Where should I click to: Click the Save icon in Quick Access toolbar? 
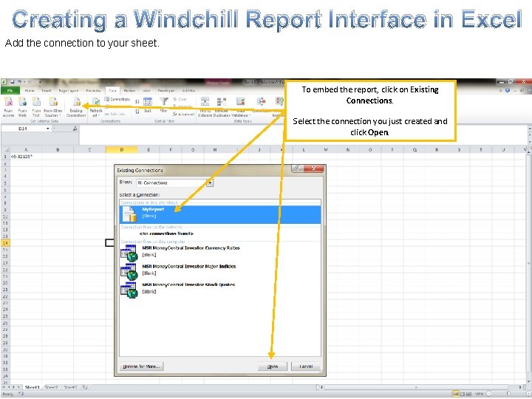point(13,82)
